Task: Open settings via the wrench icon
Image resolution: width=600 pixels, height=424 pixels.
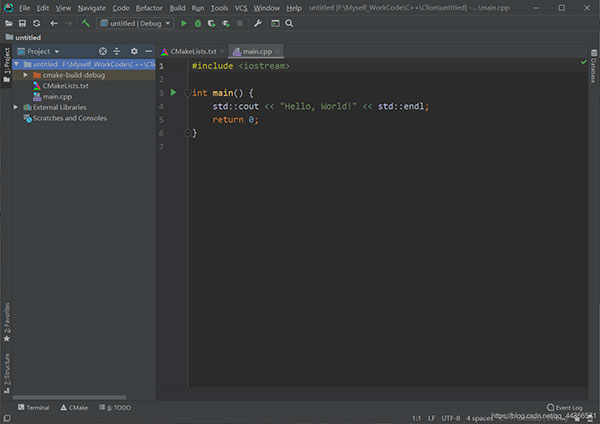Action: [x=258, y=22]
